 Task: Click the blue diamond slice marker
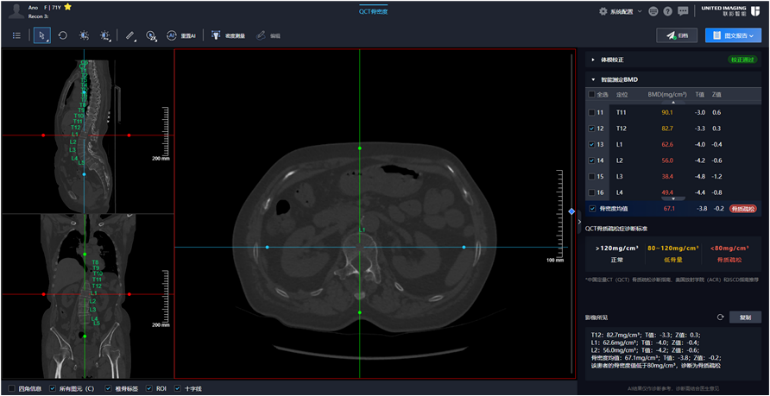coord(572,211)
